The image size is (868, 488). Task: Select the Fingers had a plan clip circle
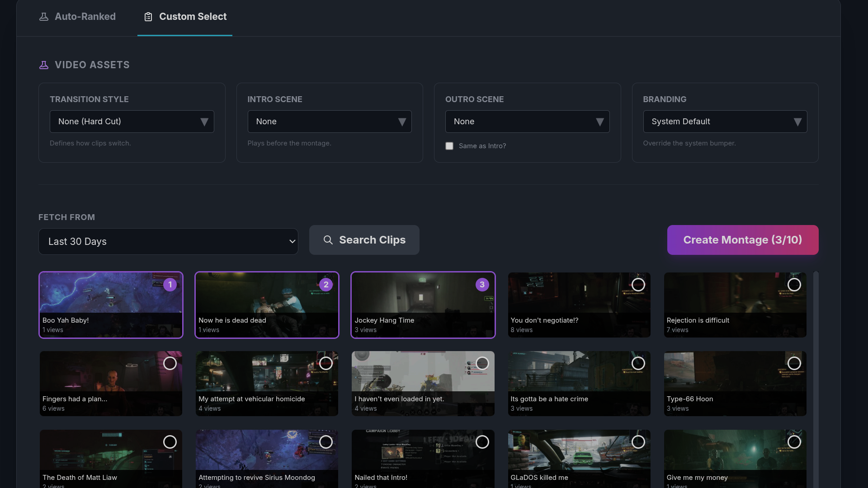(x=170, y=363)
